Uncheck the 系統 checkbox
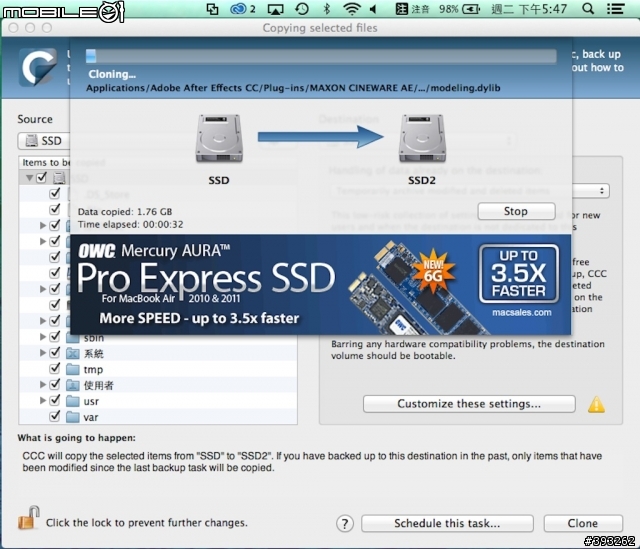Screen dimensions: 640x549 (55, 353)
